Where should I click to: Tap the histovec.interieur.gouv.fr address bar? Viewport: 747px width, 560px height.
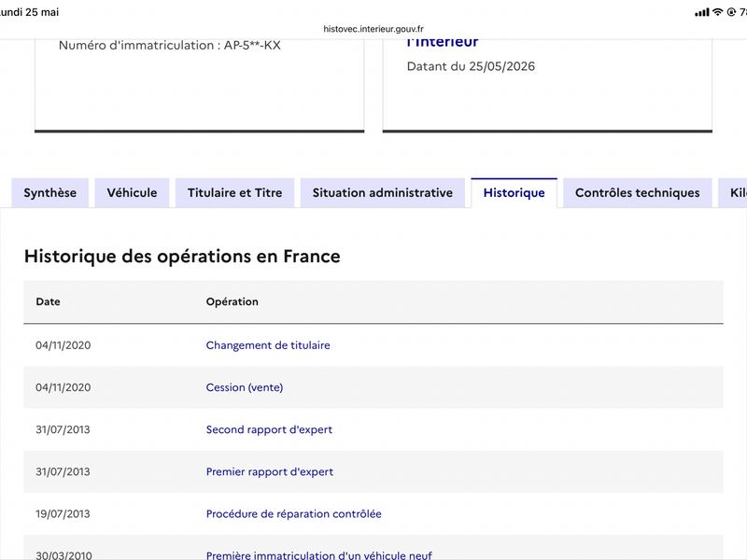tap(373, 29)
